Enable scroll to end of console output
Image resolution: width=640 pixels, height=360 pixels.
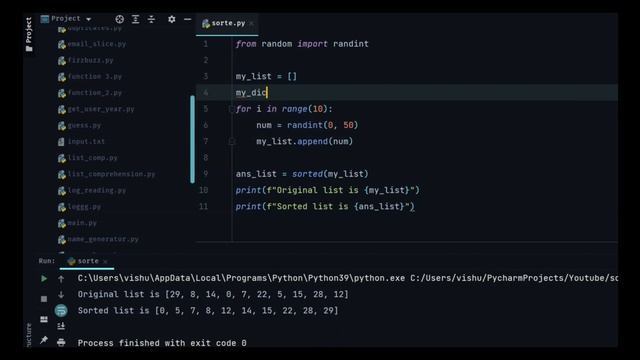coord(61,326)
